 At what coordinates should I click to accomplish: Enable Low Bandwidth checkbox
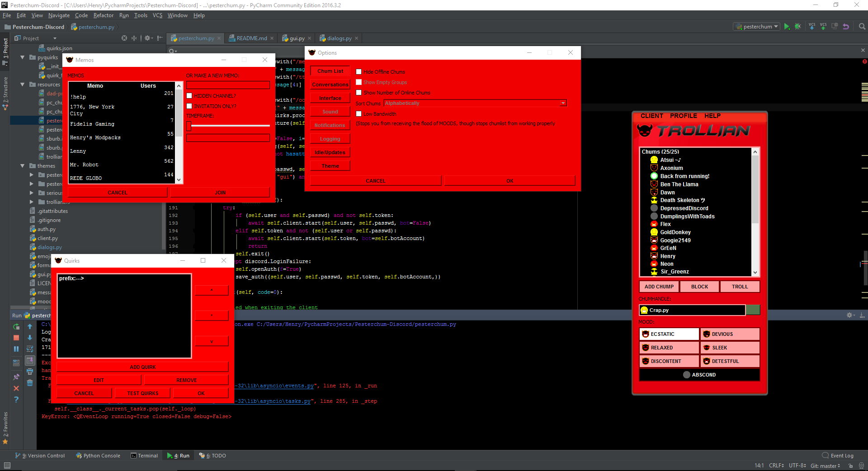(359, 113)
